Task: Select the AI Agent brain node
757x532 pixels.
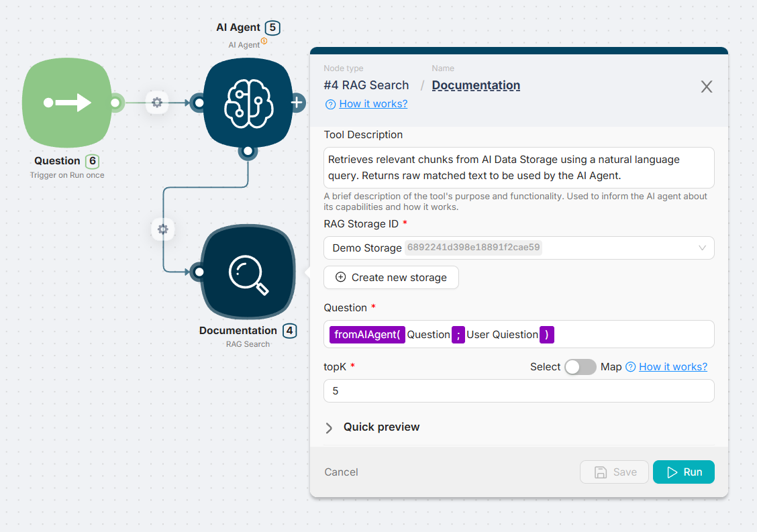Action: click(248, 103)
